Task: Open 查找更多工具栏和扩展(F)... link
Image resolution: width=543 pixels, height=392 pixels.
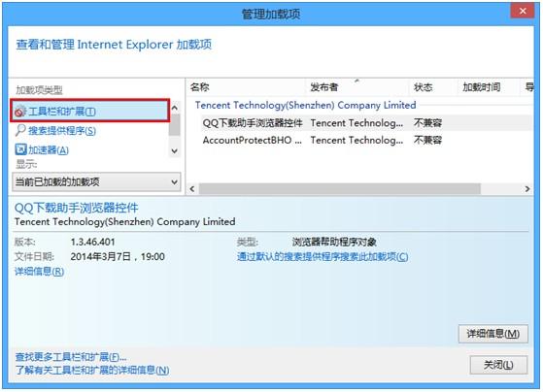Action: click(x=71, y=357)
